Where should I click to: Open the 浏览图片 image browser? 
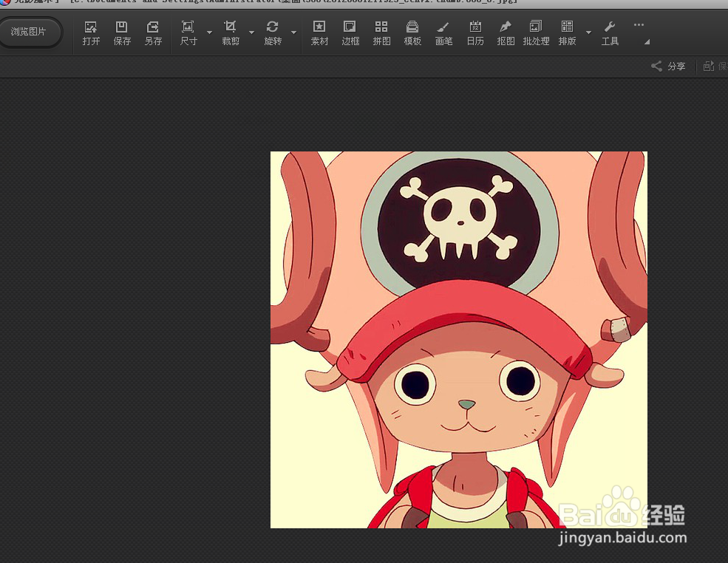(29, 32)
